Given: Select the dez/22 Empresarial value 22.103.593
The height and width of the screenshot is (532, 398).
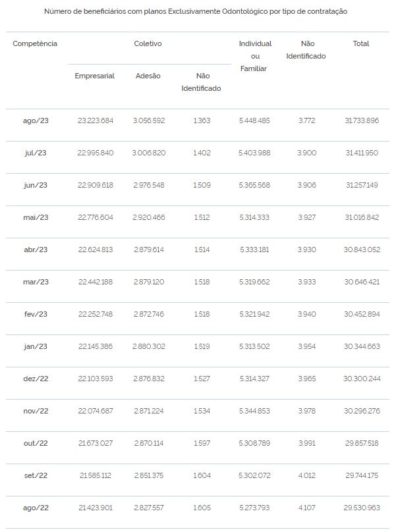Looking at the screenshot, I should tap(96, 379).
